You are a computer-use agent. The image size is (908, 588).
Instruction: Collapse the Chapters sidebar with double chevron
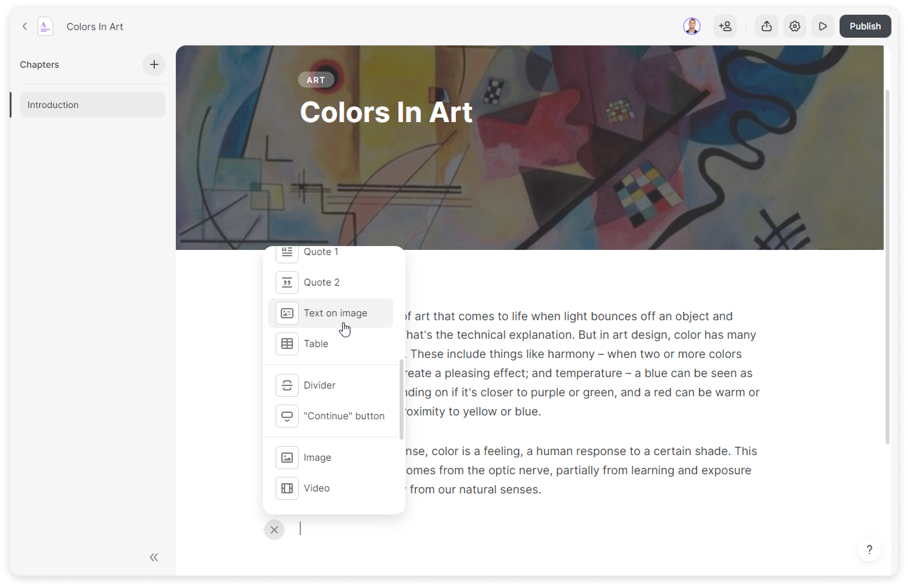tap(154, 557)
